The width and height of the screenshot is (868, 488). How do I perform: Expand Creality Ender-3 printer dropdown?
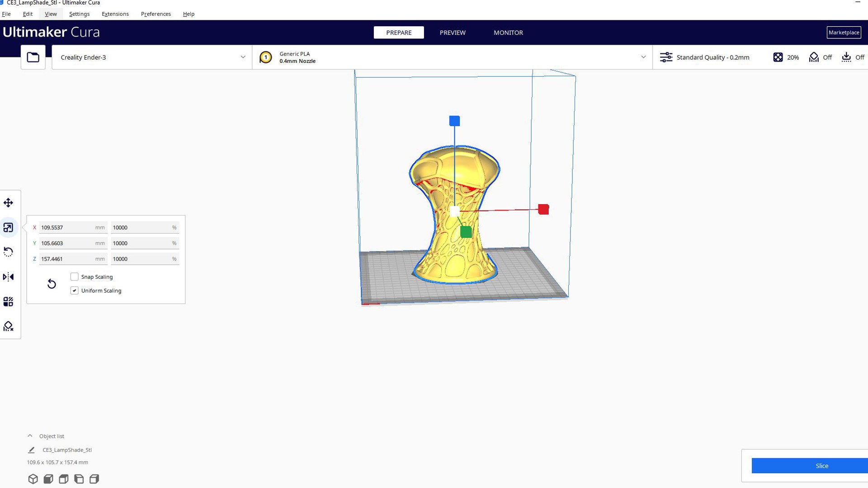pos(152,57)
